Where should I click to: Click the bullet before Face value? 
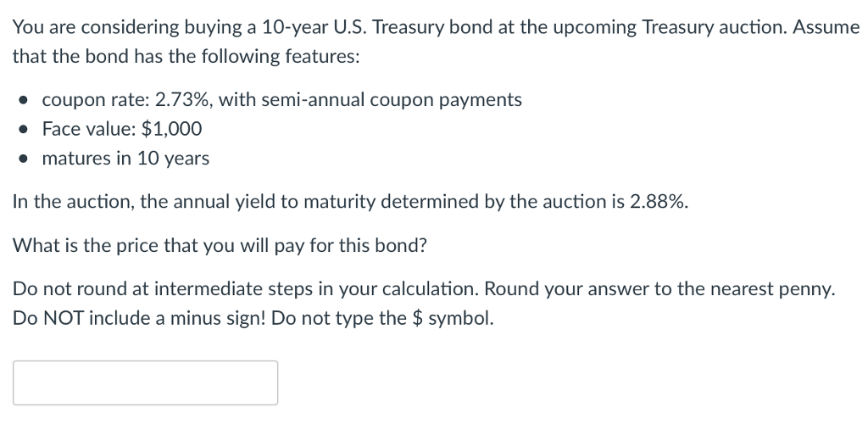23,131
